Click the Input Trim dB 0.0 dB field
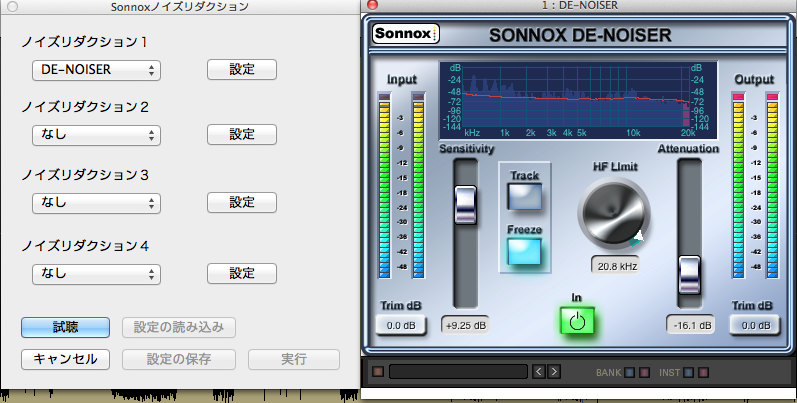The height and width of the screenshot is (403, 797). point(401,326)
